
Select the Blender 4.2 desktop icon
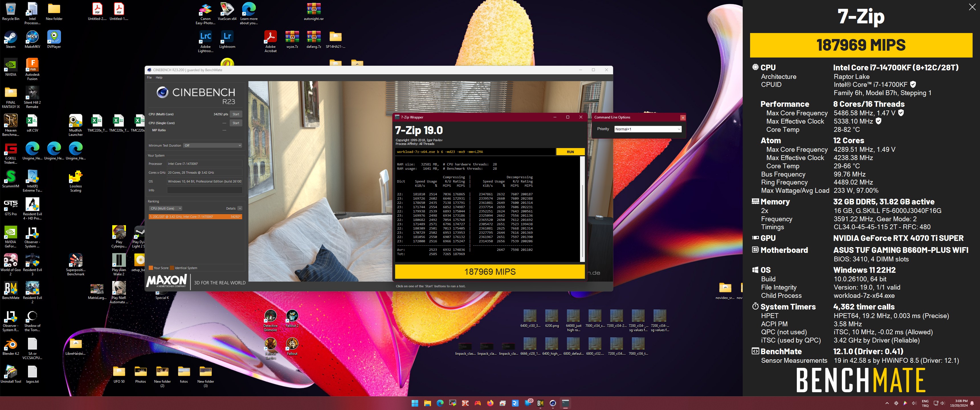pyautogui.click(x=11, y=347)
